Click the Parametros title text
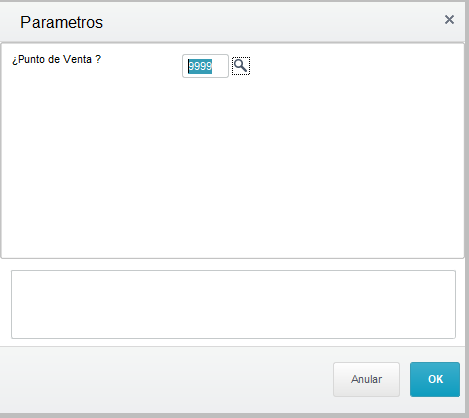The height and width of the screenshot is (418, 469). 61,22
